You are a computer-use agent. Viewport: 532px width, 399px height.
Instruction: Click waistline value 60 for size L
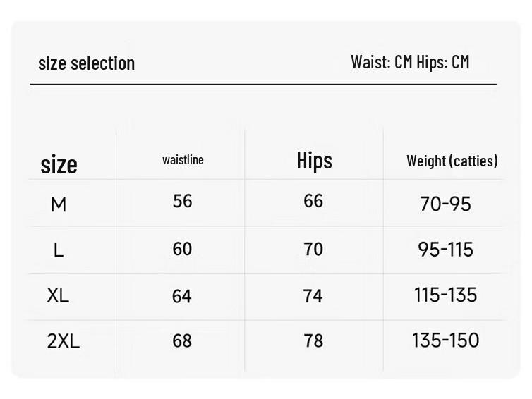[182, 249]
